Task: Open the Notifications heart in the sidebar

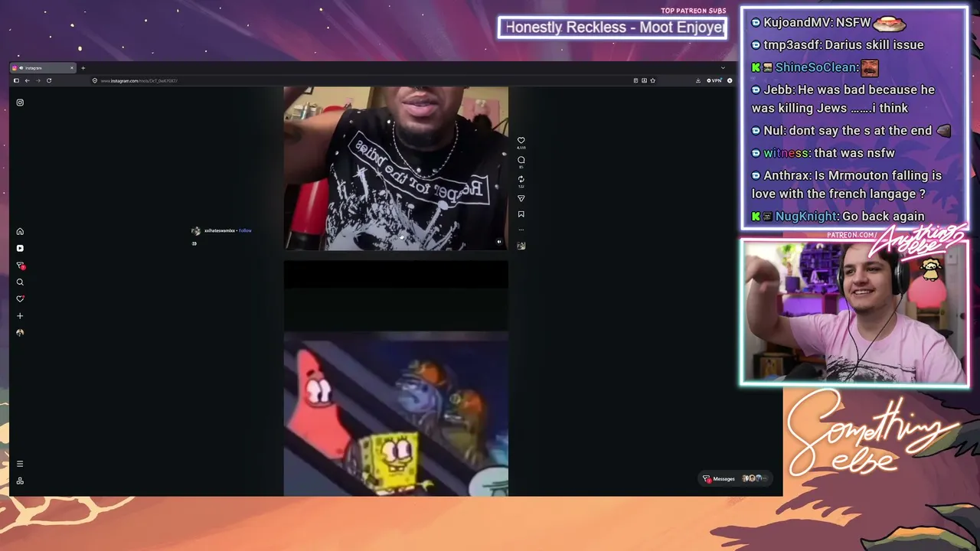Action: point(20,298)
